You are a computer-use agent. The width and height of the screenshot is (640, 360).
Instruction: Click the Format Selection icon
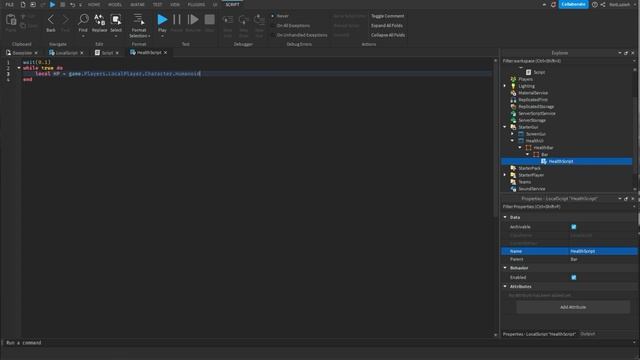click(139, 19)
